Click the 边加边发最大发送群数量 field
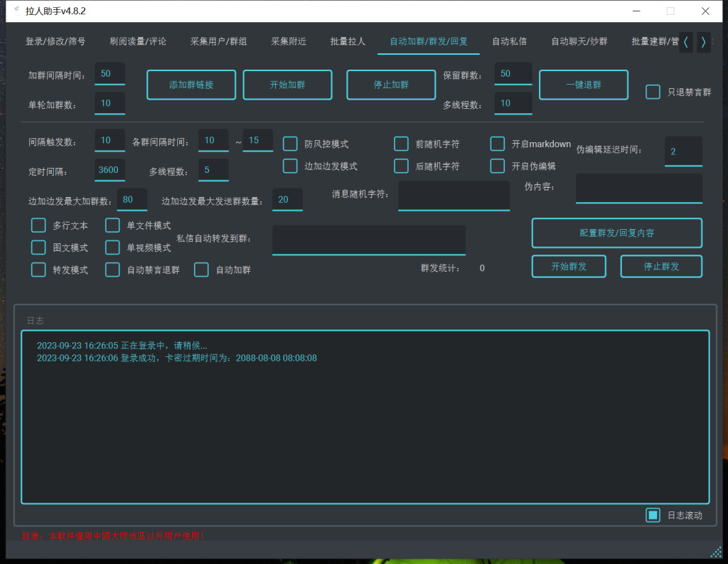The image size is (728, 564). (287, 200)
